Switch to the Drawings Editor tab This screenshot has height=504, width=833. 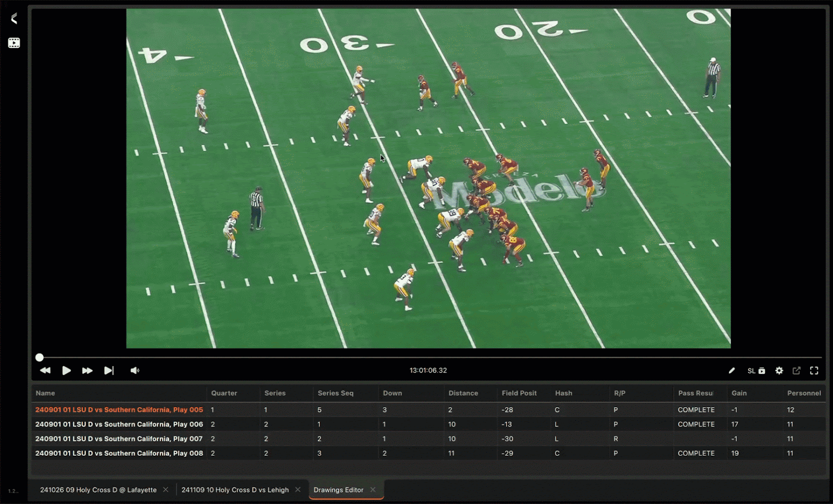pyautogui.click(x=338, y=489)
